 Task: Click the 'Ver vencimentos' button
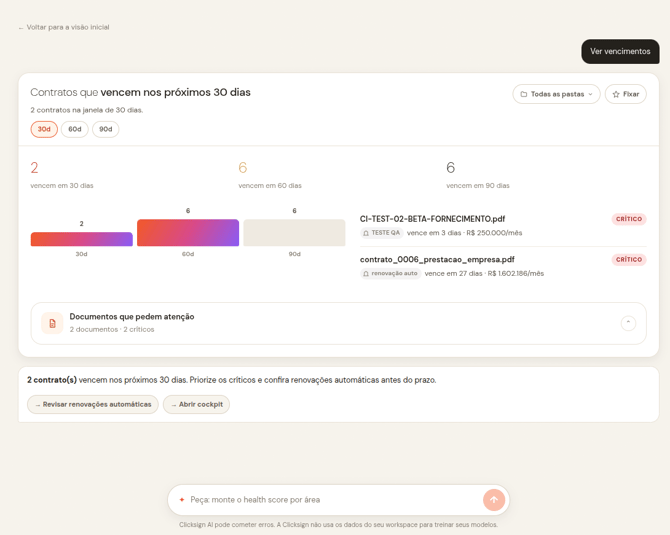pos(620,51)
